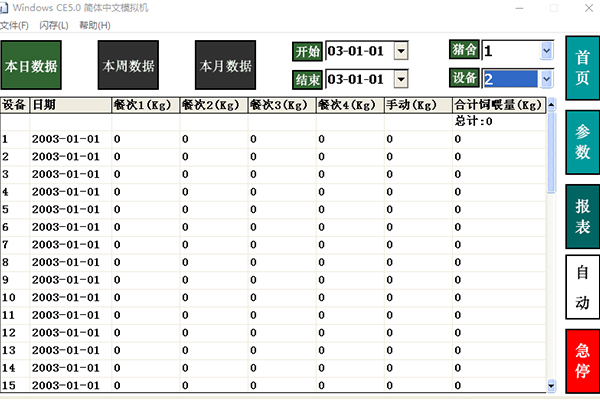Click the 本月数据 monthly data button
This screenshot has width=600, height=400.
click(x=225, y=67)
